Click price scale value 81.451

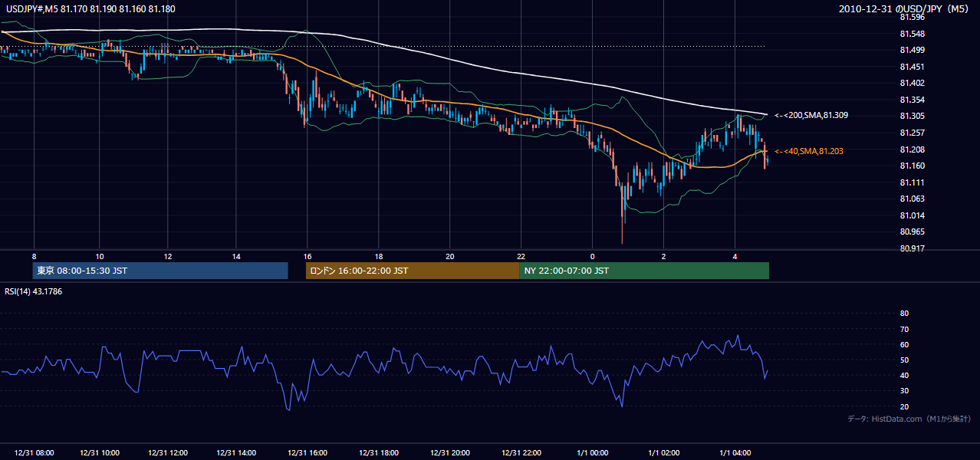tap(911, 67)
